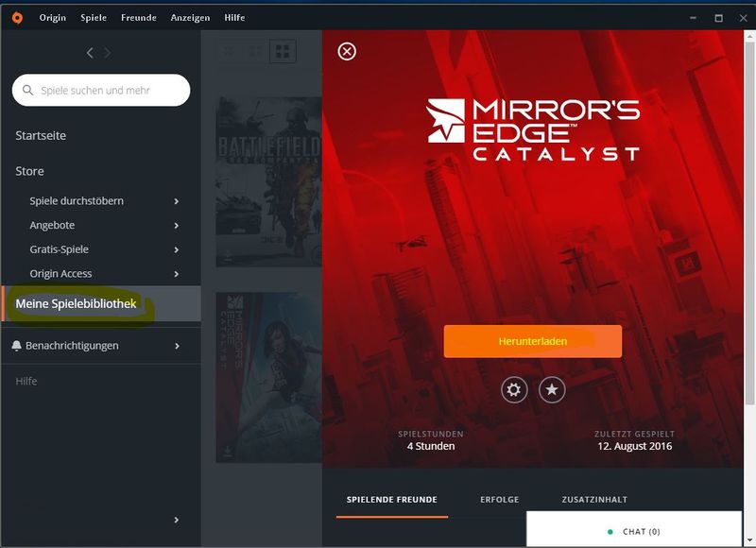The width and height of the screenshot is (756, 548).
Task: Focus the Spiele suchen und mehr field
Action: 101,90
